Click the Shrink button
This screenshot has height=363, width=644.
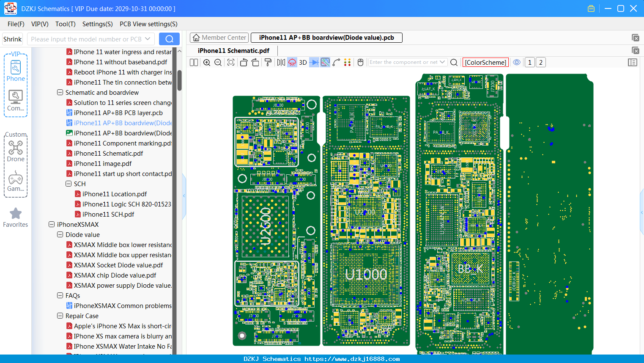point(13,39)
